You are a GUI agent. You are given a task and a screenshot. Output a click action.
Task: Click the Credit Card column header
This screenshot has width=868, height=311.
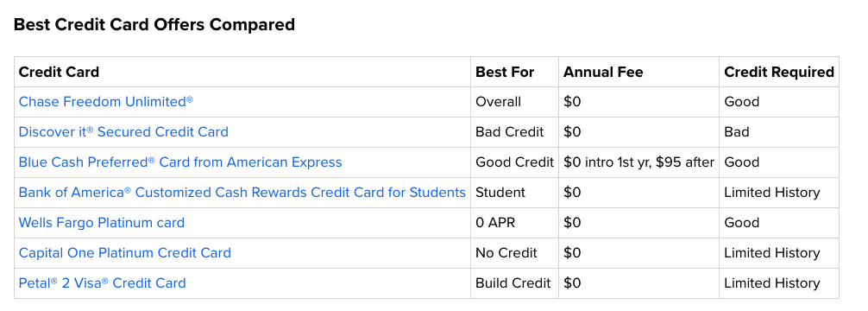click(60, 72)
